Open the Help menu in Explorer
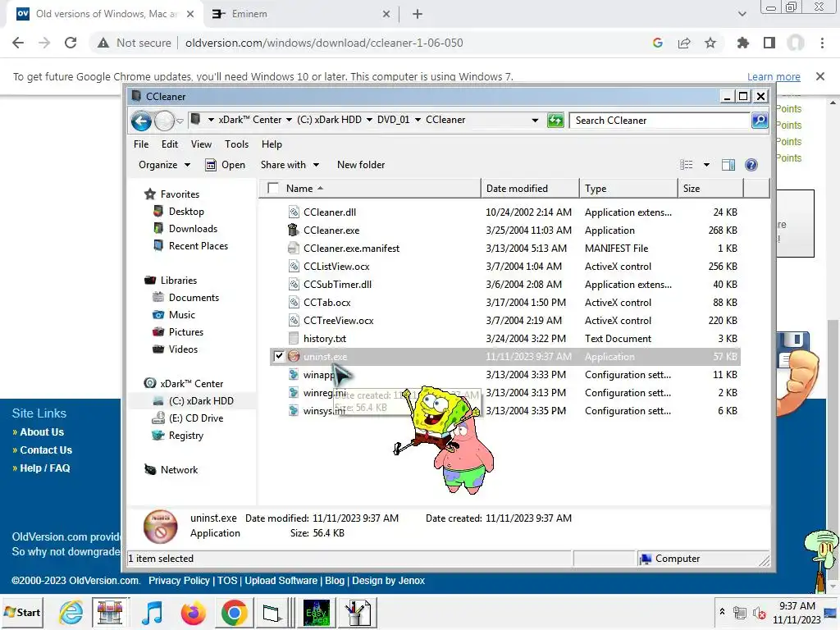 (x=272, y=144)
